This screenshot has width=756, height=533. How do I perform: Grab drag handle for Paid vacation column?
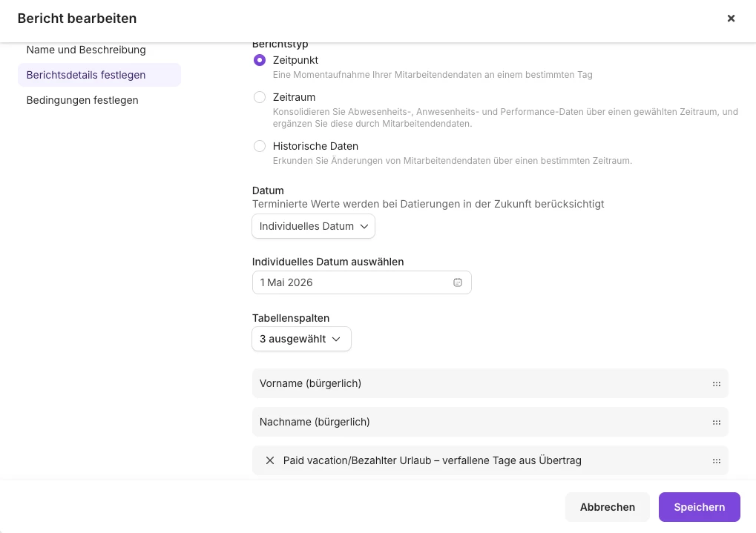(x=716, y=461)
